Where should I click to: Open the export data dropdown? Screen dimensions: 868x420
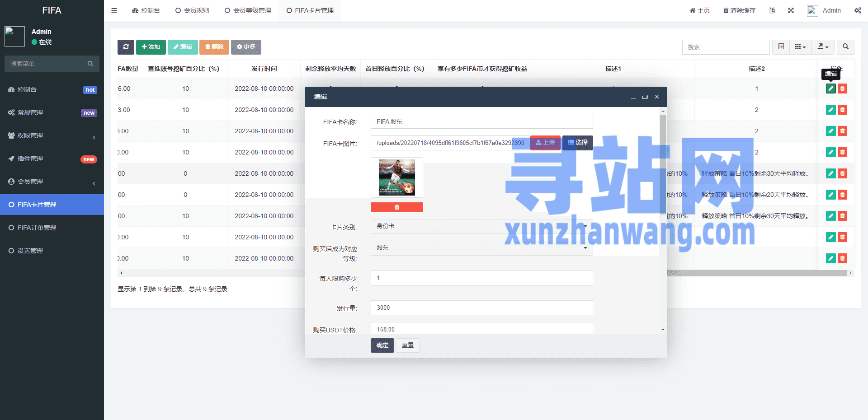pyautogui.click(x=823, y=47)
